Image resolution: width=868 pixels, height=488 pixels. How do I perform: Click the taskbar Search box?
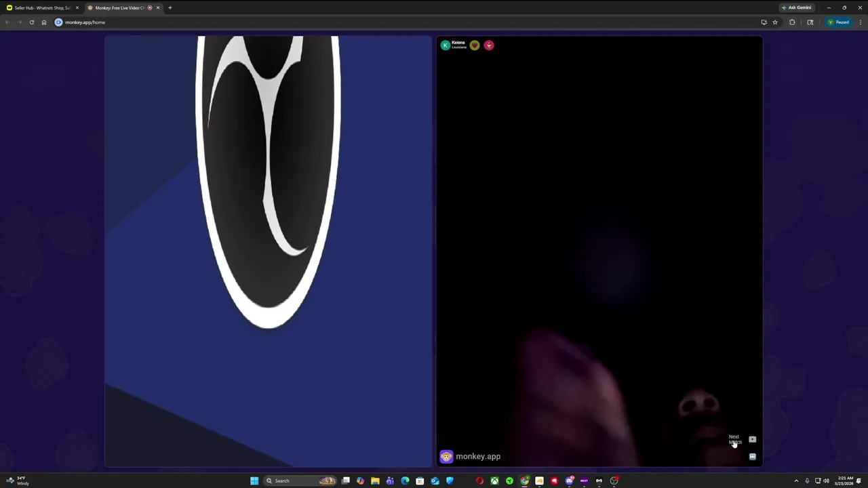(x=300, y=481)
